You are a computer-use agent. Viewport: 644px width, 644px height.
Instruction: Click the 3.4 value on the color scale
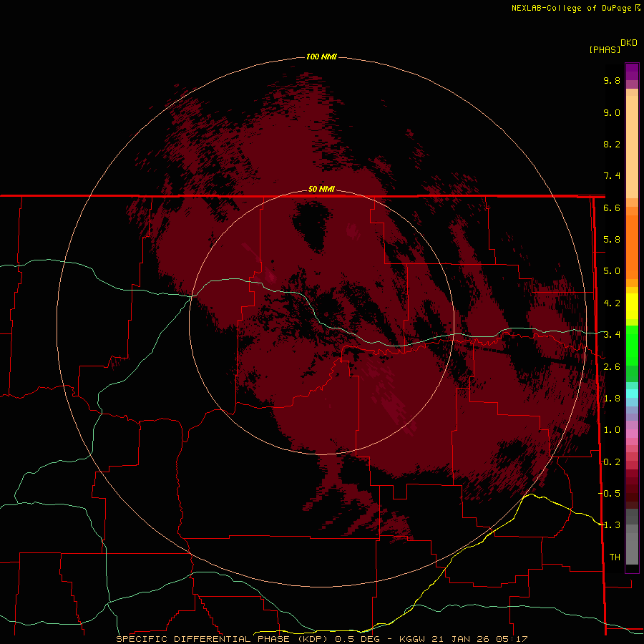(612, 335)
